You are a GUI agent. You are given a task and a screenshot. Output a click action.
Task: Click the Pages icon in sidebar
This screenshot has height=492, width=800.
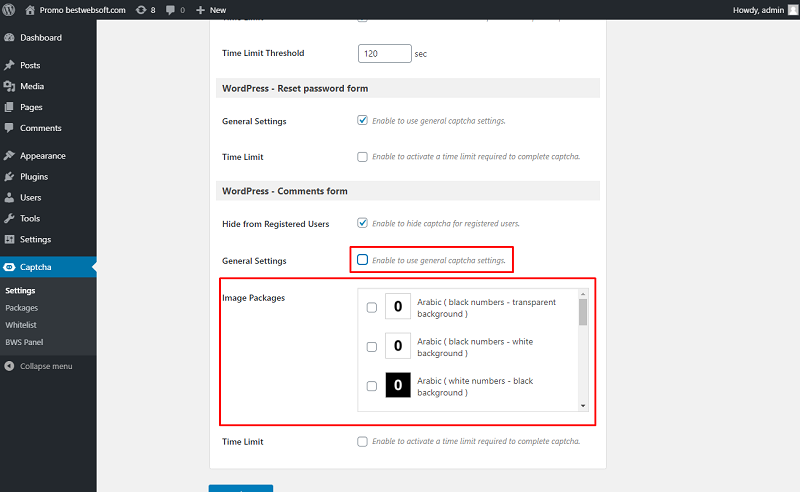(9, 107)
